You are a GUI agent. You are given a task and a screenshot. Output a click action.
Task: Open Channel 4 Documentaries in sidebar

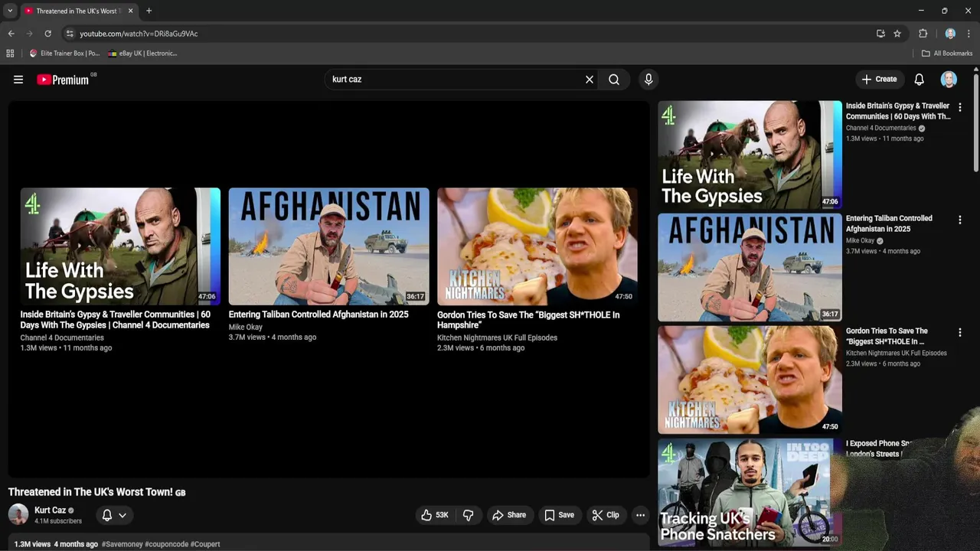(881, 128)
